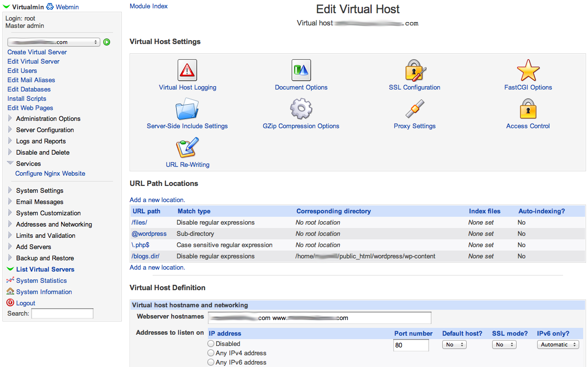Click the Module Index link
The width and height of the screenshot is (588, 367).
tap(149, 6)
